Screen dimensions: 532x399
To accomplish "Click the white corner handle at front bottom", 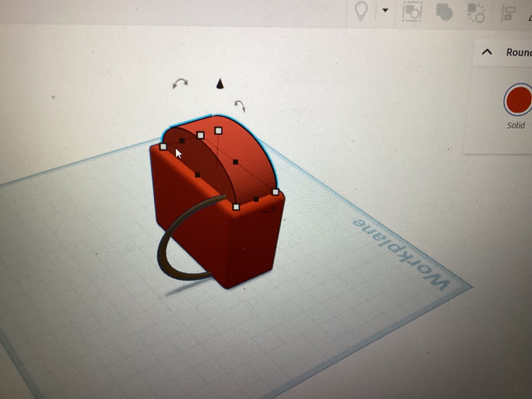I will tap(236, 207).
